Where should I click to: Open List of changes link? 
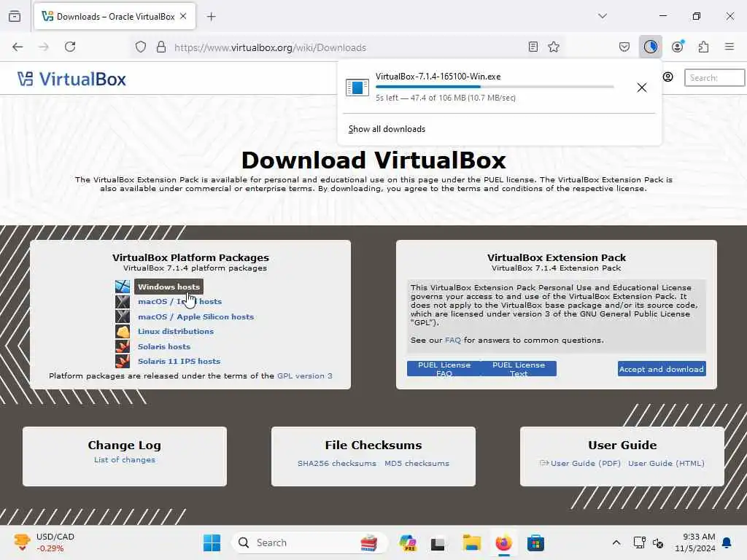pyautogui.click(x=124, y=459)
